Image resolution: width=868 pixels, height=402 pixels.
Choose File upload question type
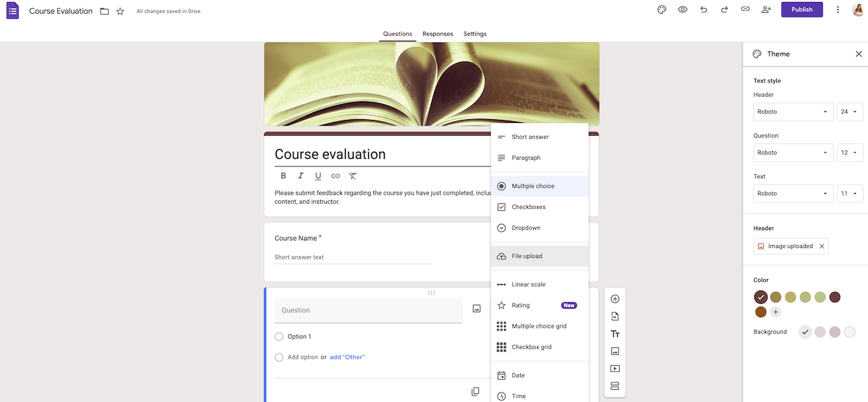pos(540,256)
